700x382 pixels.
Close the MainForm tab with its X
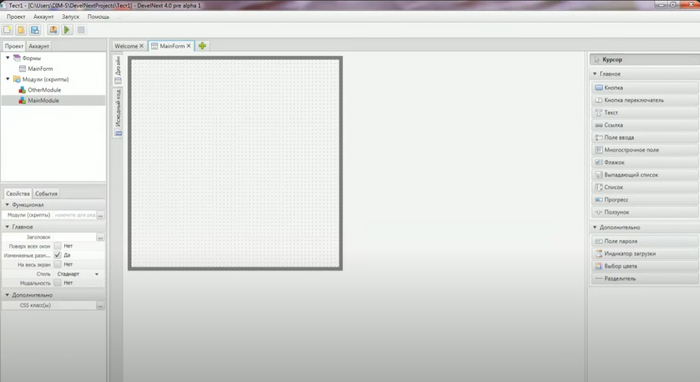[x=189, y=46]
